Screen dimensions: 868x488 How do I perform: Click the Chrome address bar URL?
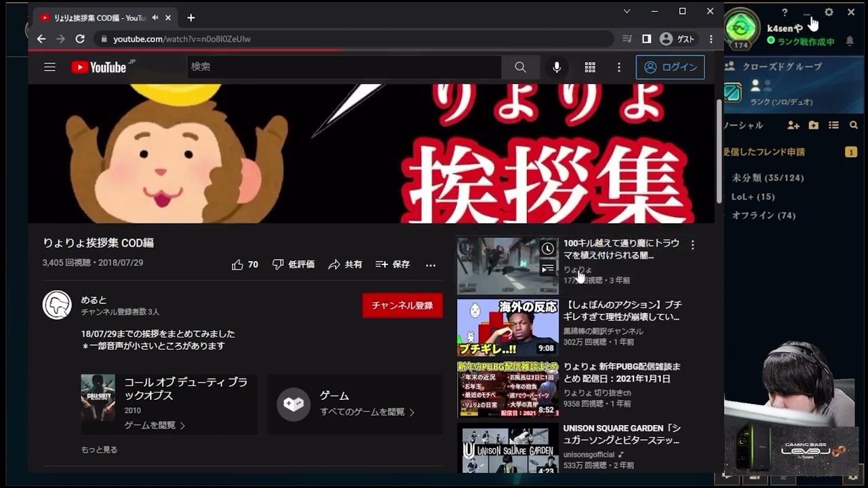(182, 39)
